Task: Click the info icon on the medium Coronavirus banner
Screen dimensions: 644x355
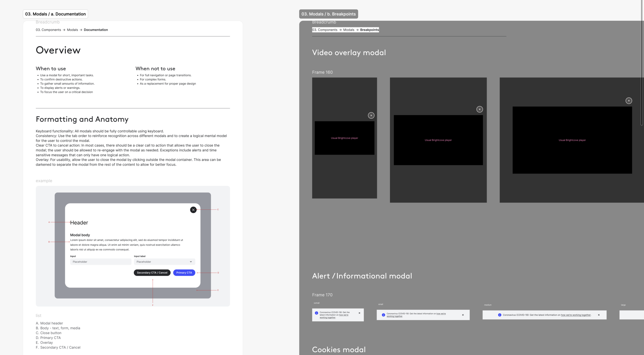Action: pyautogui.click(x=499, y=315)
